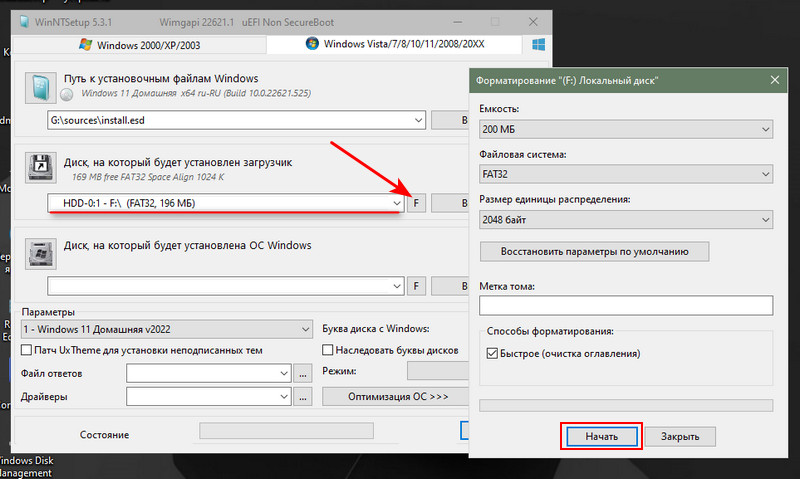Click the bootloader disk floppy icon

tap(40, 167)
